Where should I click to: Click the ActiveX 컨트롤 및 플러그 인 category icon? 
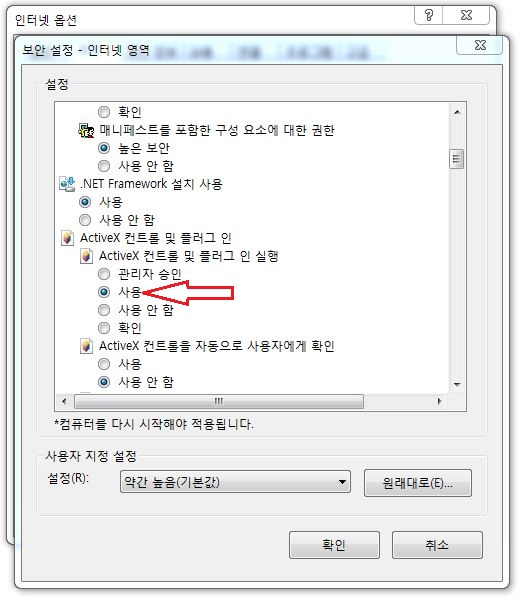click(67, 238)
